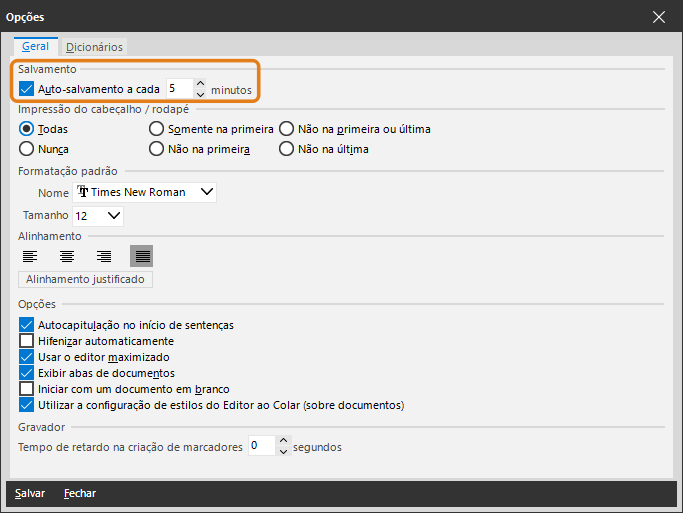683x513 pixels.
Task: Select center text alignment icon
Action: pyautogui.click(x=67, y=257)
